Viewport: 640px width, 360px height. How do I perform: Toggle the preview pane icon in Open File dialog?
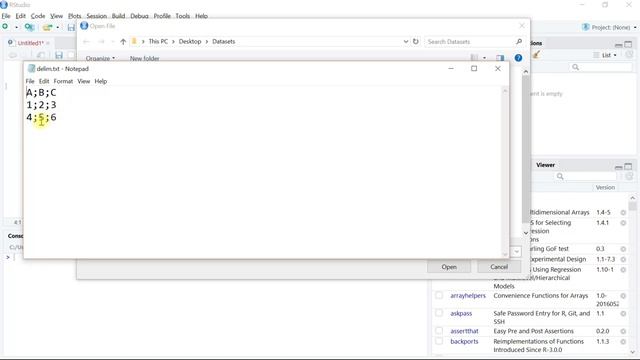(500, 58)
